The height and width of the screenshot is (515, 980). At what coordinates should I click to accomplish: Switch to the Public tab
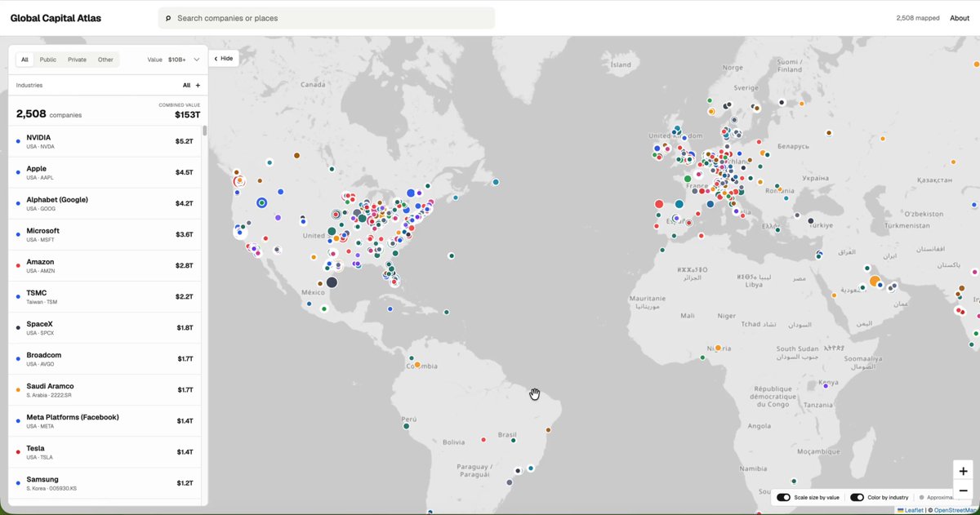click(48, 60)
